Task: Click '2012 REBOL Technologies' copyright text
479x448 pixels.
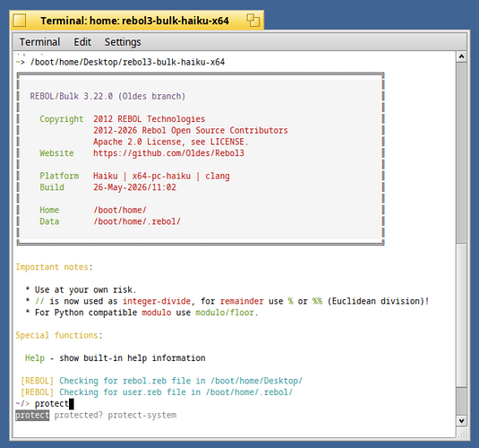Action: click(x=150, y=119)
